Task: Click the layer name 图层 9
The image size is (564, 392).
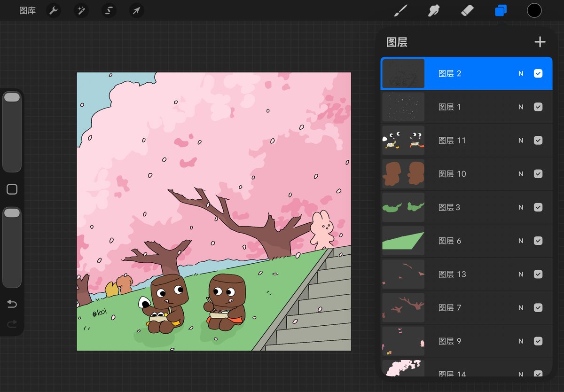Action: [450, 341]
